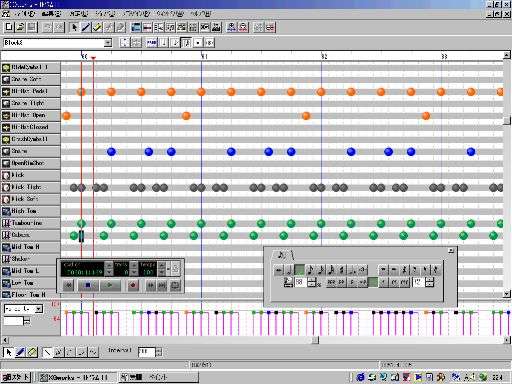
Task: Click the Tambourine instrument icon
Action: [x=6, y=223]
